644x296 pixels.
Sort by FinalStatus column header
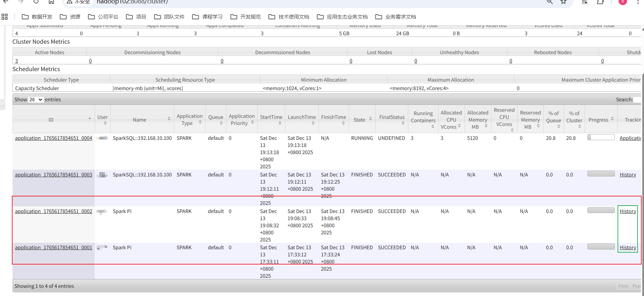392,119
